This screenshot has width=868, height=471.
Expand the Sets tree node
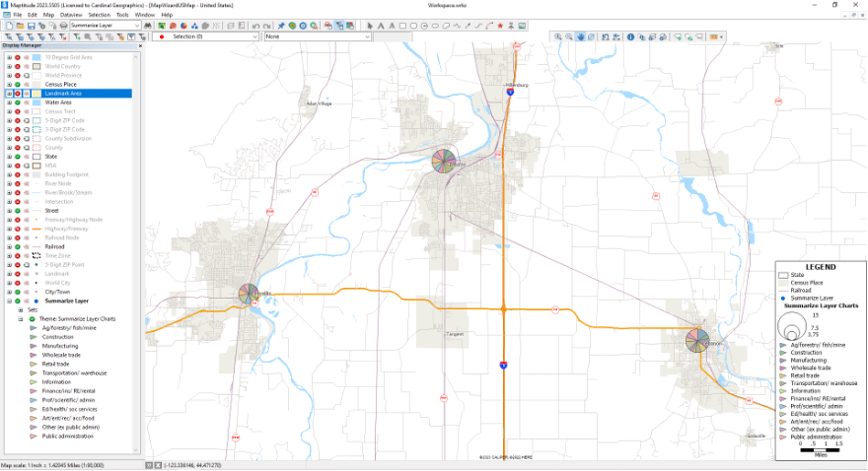20,310
